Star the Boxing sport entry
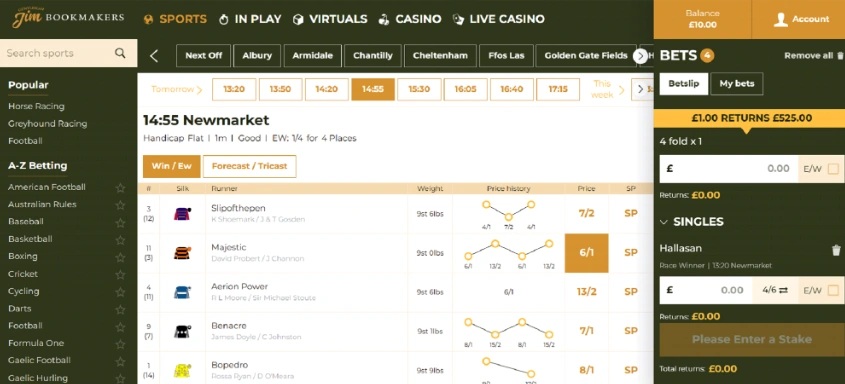 pyautogui.click(x=120, y=257)
